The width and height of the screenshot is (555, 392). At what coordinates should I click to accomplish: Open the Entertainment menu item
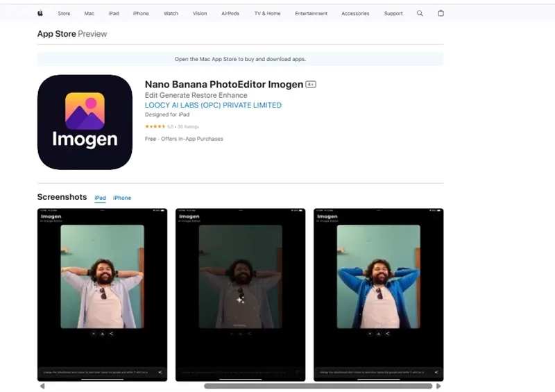311,13
